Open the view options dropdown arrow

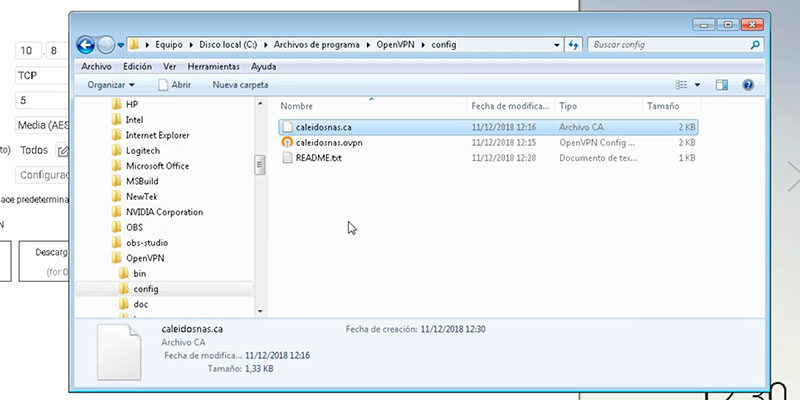click(697, 85)
